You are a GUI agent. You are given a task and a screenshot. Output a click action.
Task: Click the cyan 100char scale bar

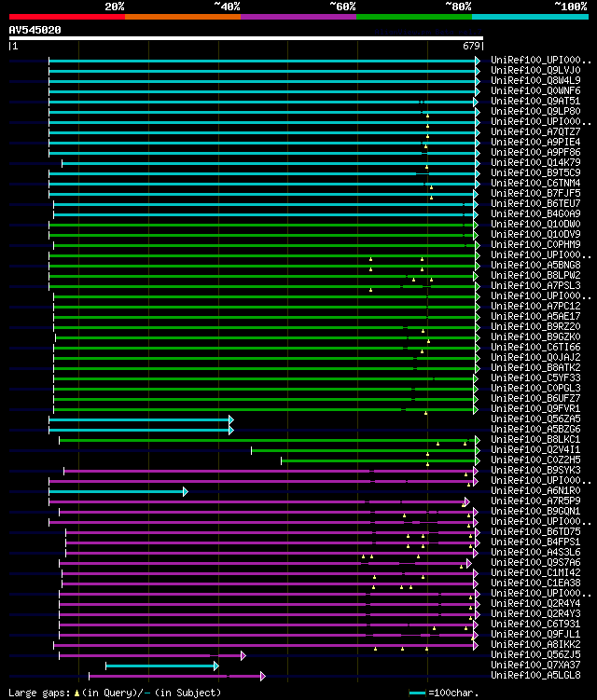(x=417, y=693)
